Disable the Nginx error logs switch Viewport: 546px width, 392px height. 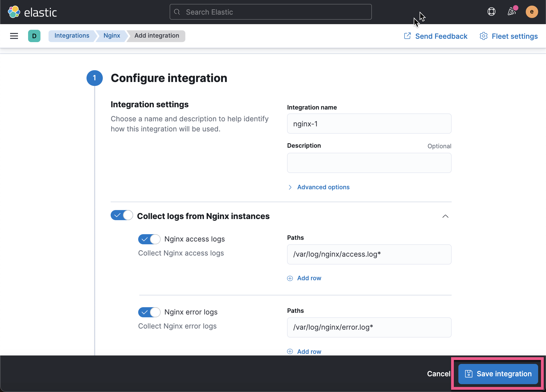pos(149,312)
